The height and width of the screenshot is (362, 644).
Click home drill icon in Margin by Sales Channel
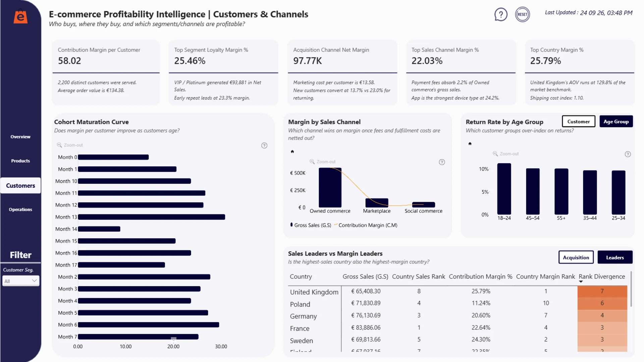(x=292, y=152)
